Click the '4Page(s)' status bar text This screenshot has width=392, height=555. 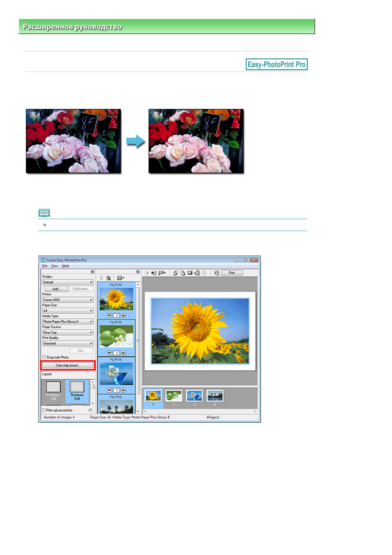[213, 417]
